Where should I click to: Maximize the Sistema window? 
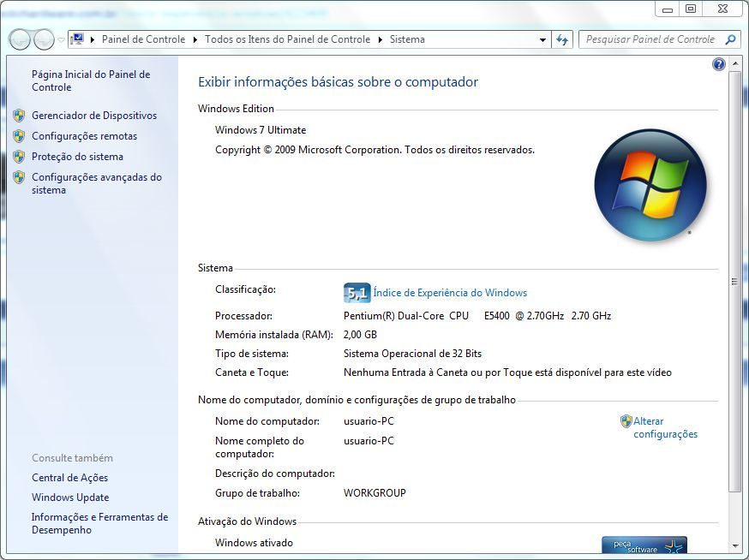(x=691, y=9)
